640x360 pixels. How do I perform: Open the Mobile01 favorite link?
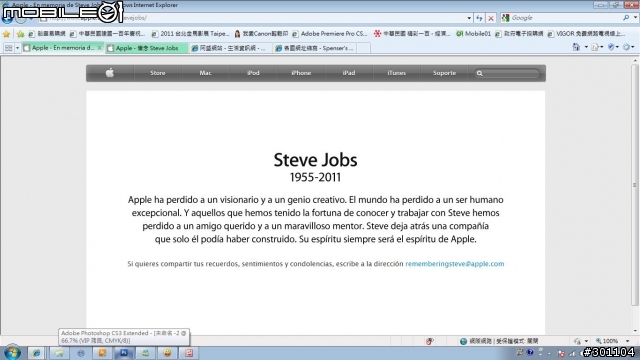(473, 34)
